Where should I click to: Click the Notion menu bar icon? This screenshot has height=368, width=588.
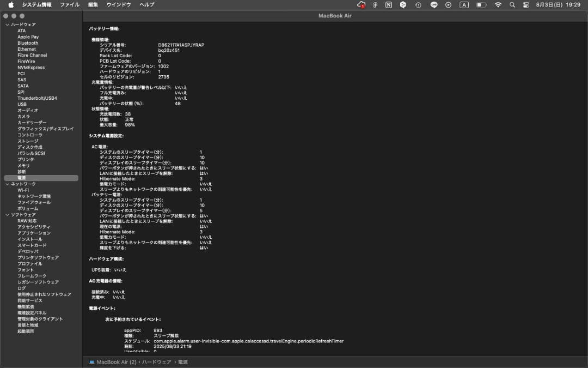[389, 4]
